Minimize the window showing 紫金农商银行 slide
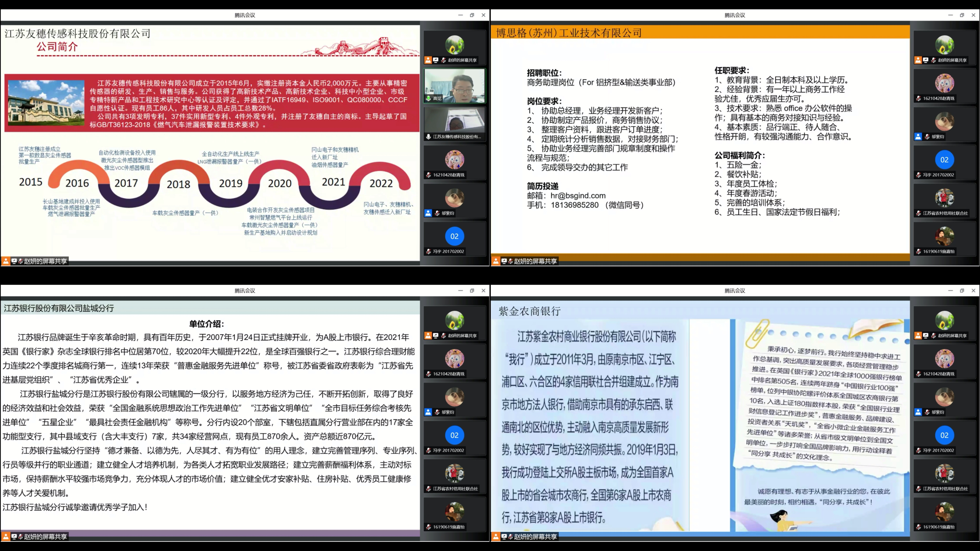 coord(950,291)
